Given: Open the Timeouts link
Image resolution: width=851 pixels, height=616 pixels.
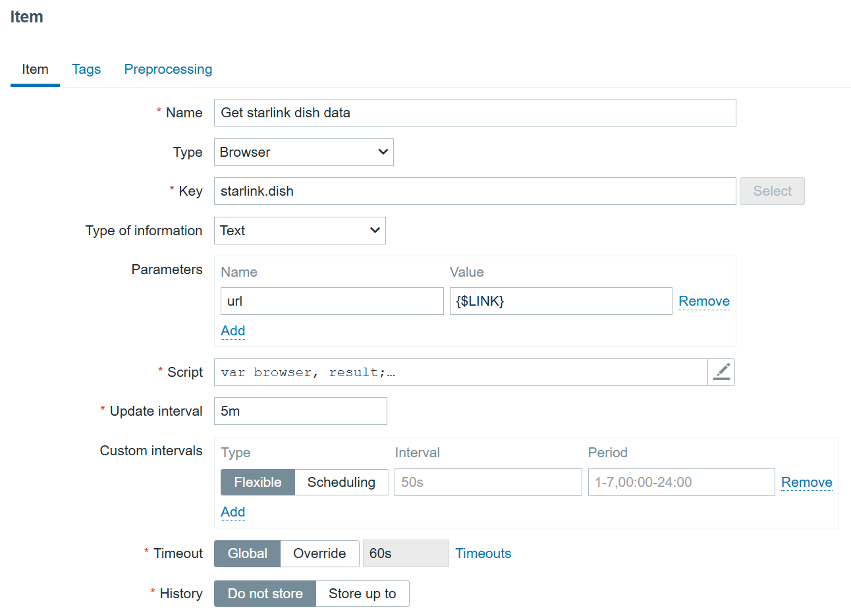Looking at the screenshot, I should pos(483,553).
